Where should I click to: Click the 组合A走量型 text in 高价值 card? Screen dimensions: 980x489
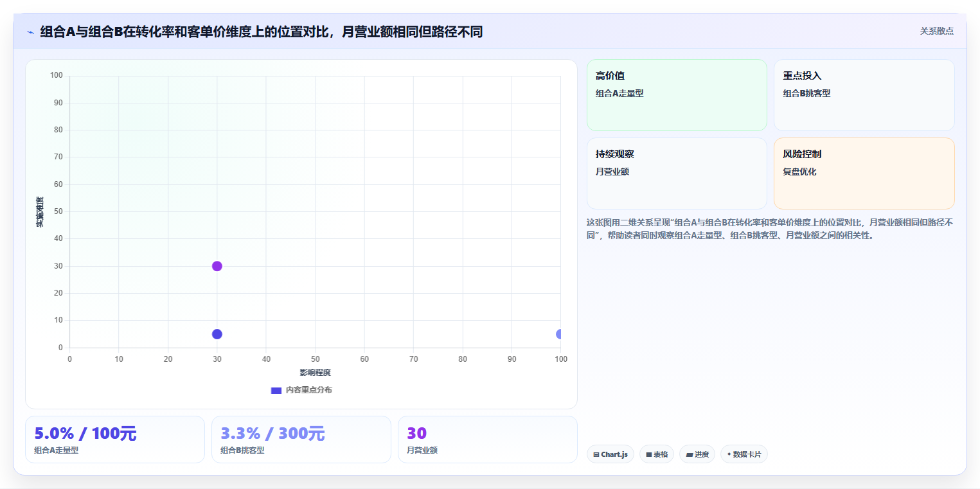tap(619, 93)
